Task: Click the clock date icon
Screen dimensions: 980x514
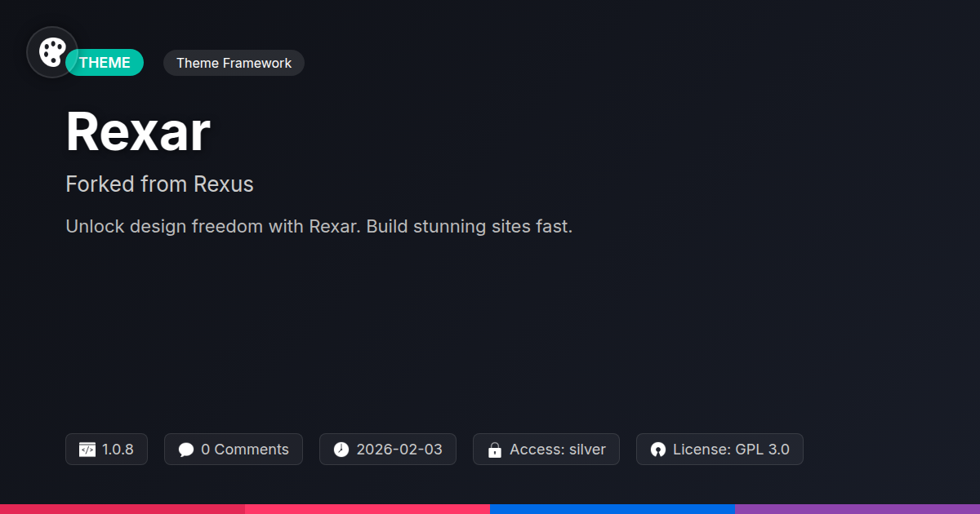Action: (x=341, y=450)
